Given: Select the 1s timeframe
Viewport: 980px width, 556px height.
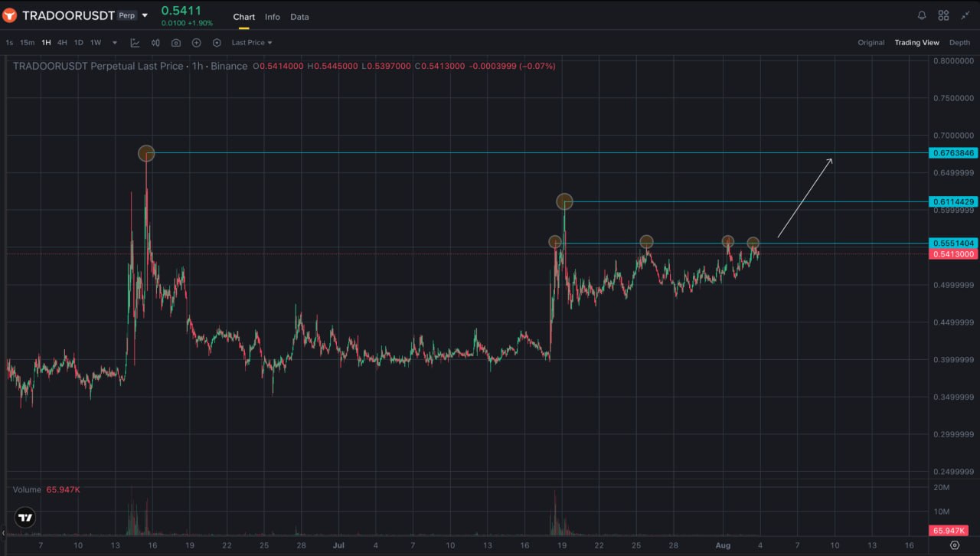Looking at the screenshot, I should click(x=9, y=43).
